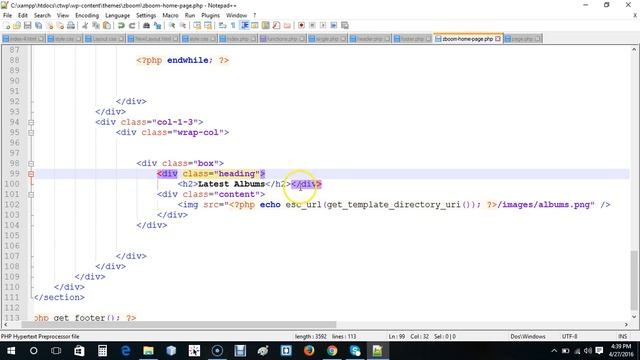Collapse the fold at line 94
The height and width of the screenshot is (360, 640).
[31, 122]
